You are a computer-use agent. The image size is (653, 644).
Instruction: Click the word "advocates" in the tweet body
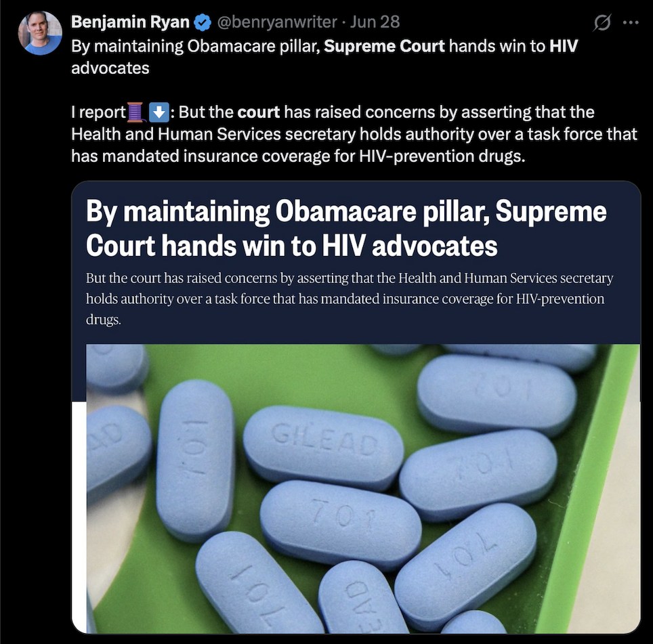point(110,68)
